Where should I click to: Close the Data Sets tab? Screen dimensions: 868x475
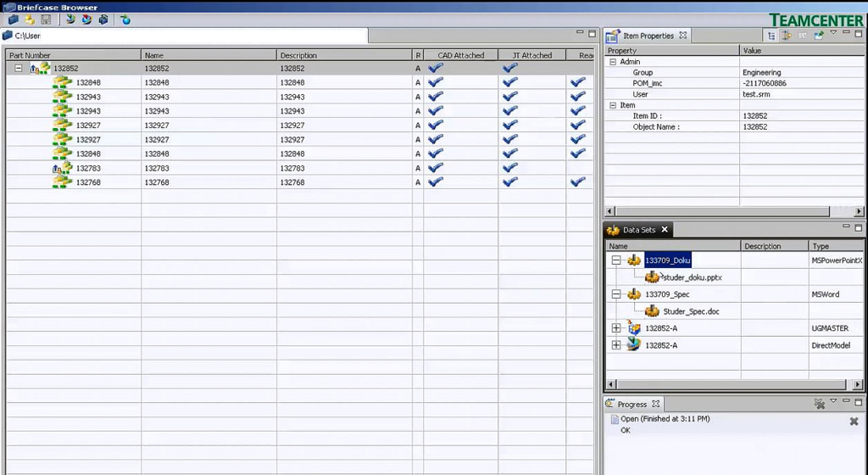665,230
